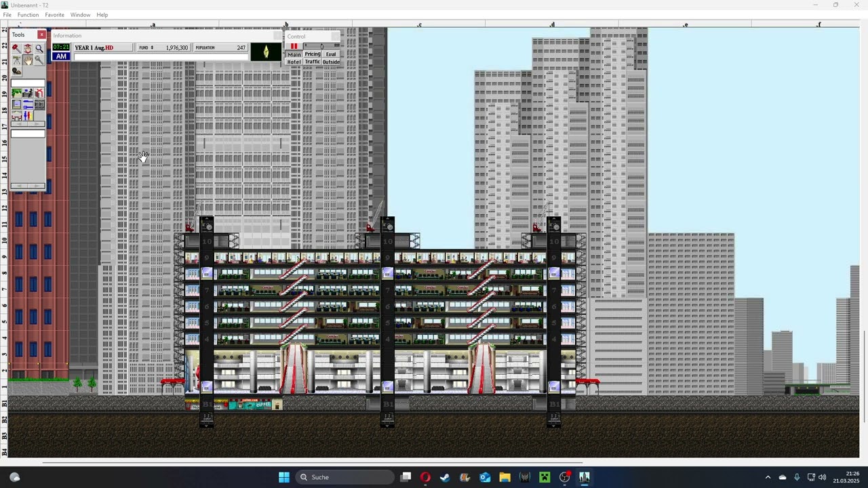Click the minimap thumbnail in Information panel
This screenshot has height=488, width=868.
pos(266,52)
